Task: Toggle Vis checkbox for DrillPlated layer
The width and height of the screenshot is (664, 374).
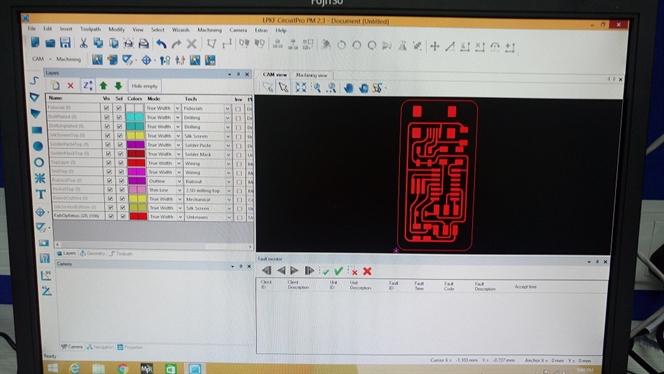Action: 107,117
